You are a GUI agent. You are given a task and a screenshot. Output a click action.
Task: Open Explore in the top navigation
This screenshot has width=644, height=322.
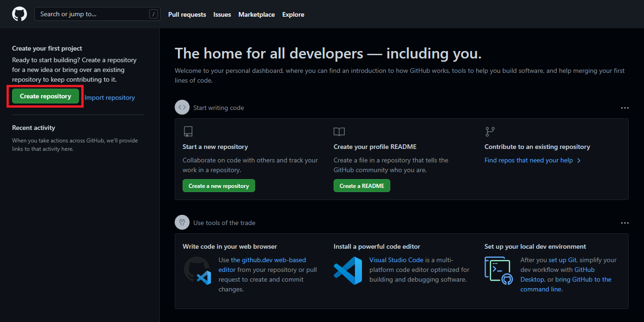click(x=293, y=14)
